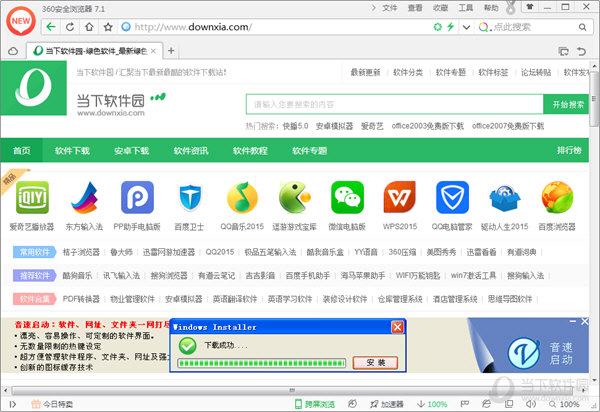
Task: Click the 当下软件园 green logo
Action: coord(34,88)
